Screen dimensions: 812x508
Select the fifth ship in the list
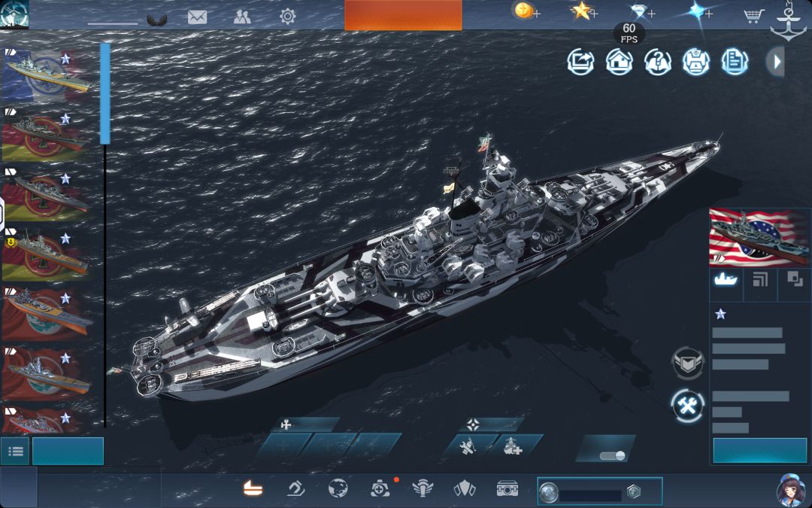(x=47, y=314)
